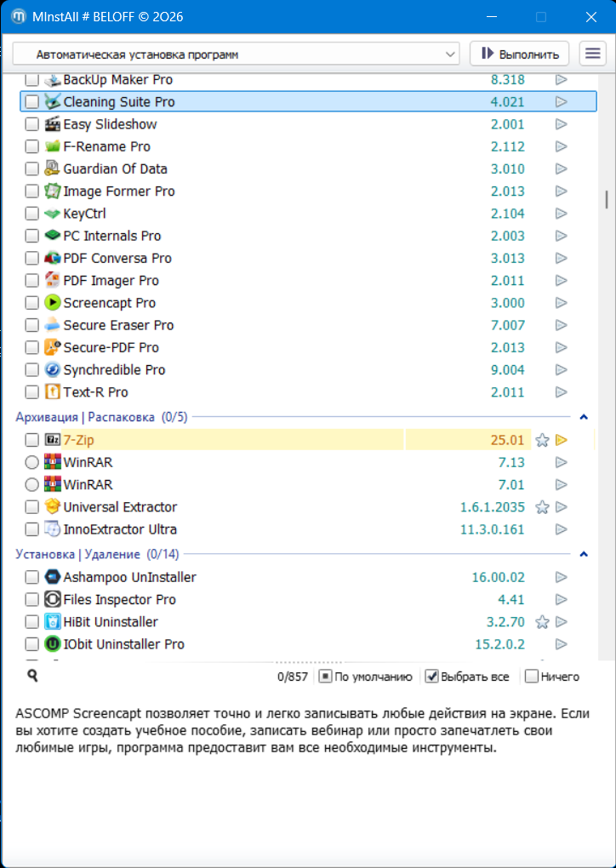This screenshot has width=616, height=868.
Task: Click the run arrow for Files Inspector Pro
Action: coord(562,600)
